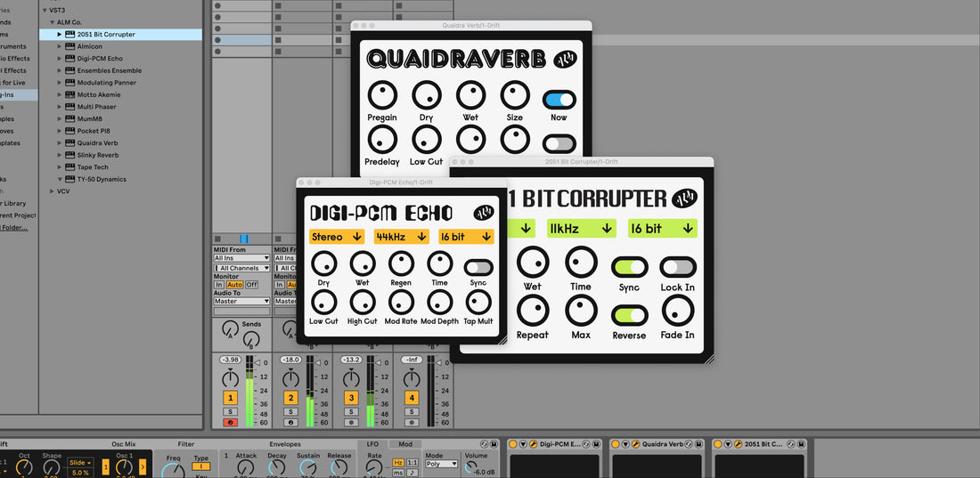The height and width of the screenshot is (478, 980).
Task: Click the -3.98 volume field on track 1
Action: [x=230, y=360]
